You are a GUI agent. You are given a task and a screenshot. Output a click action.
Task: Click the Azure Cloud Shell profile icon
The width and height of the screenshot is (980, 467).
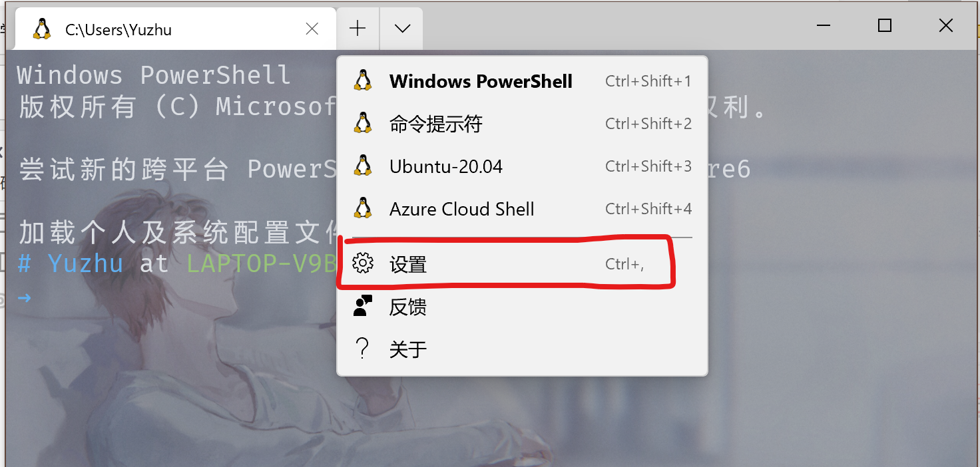click(363, 208)
